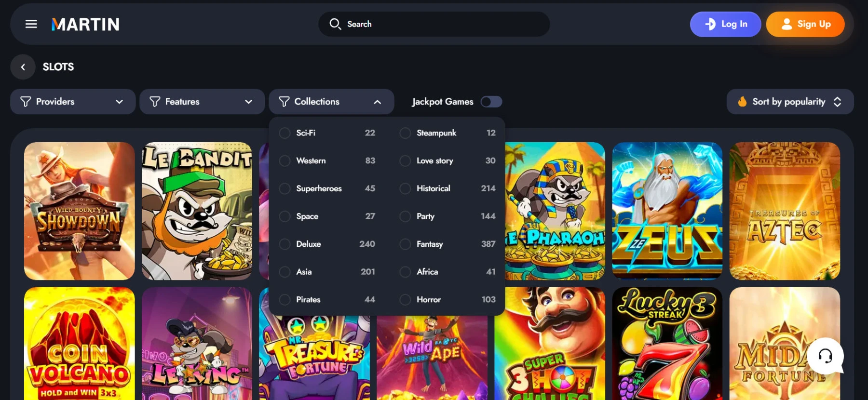Image resolution: width=868 pixels, height=400 pixels.
Task: Click the funnel icon in Features filter
Action: click(155, 102)
